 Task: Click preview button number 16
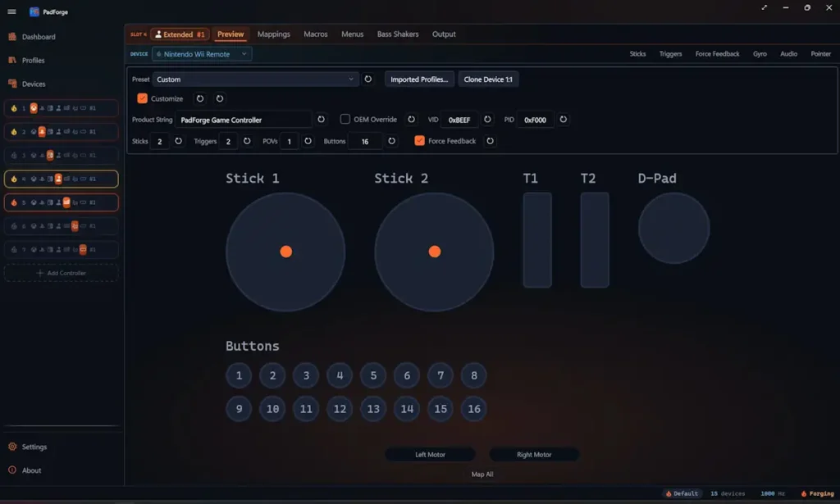point(474,409)
